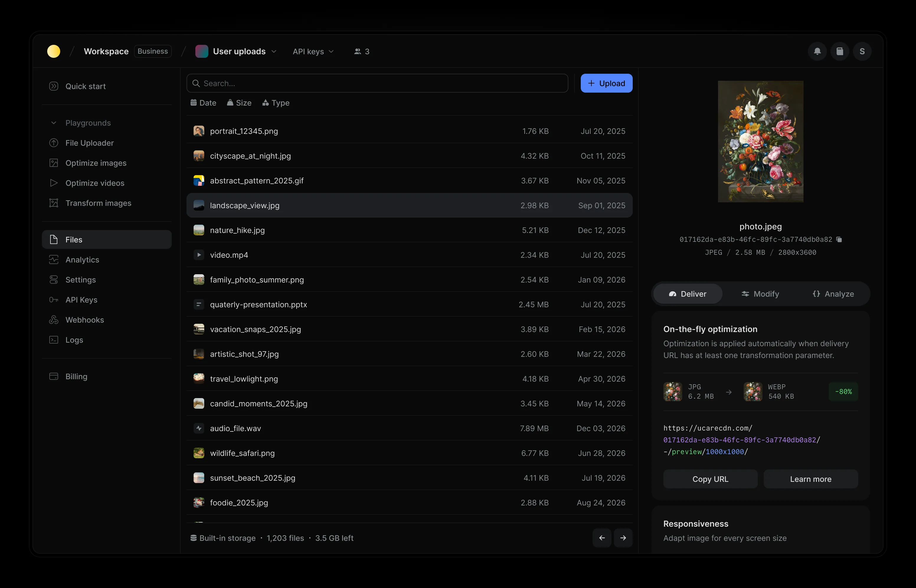
Task: Click the -80% savings badge
Action: click(843, 392)
